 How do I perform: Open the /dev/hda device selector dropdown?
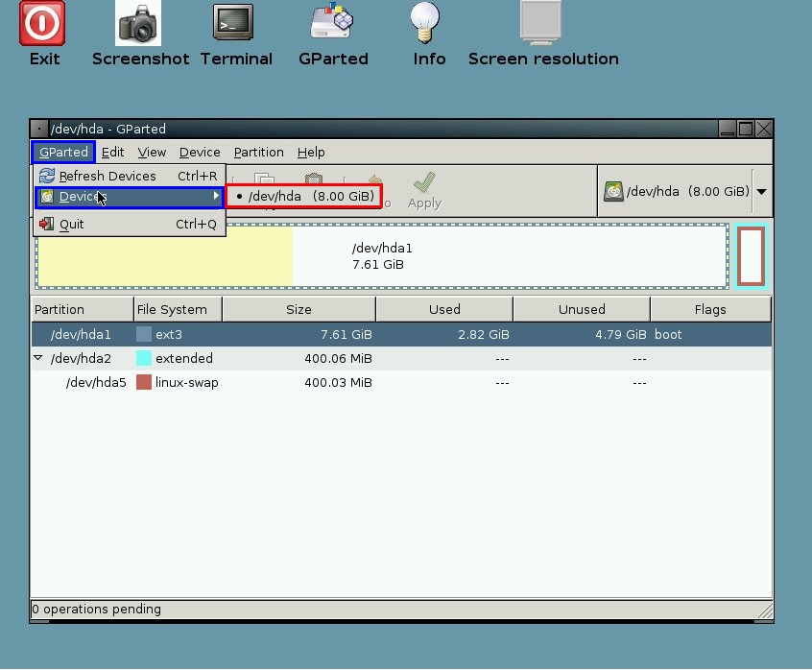pyautogui.click(x=684, y=192)
